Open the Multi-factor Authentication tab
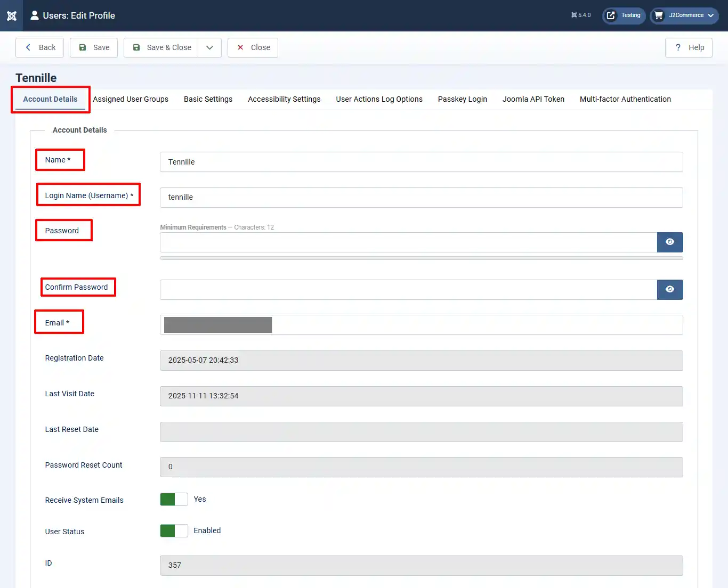Image resolution: width=728 pixels, height=588 pixels. [x=625, y=99]
